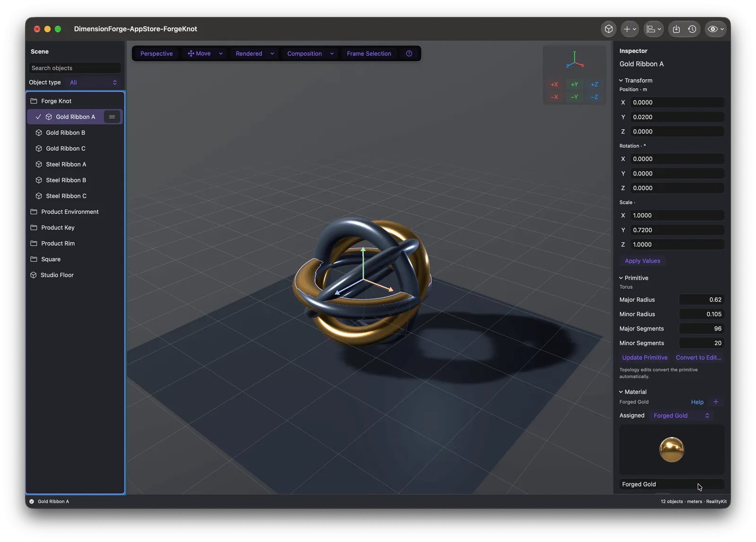Select the Gold Ribbon B object

tap(75, 133)
